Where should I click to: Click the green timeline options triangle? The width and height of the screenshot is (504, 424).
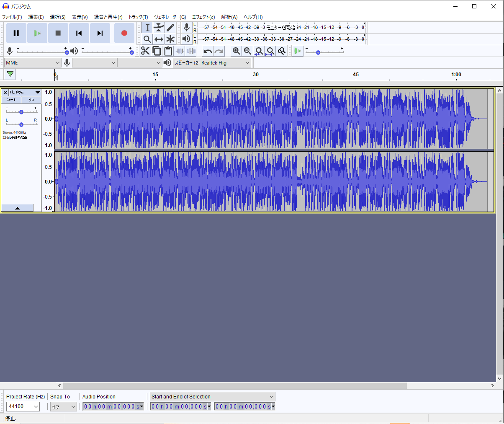point(10,74)
